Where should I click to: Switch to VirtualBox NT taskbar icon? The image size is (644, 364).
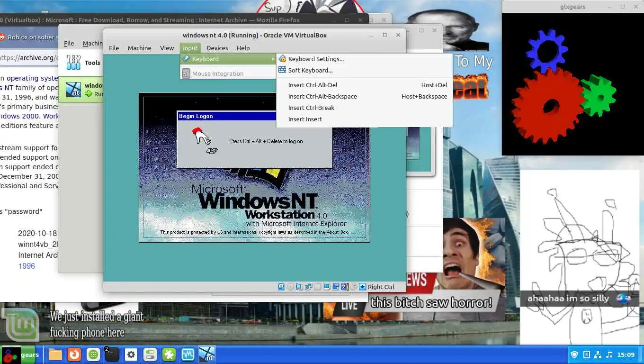(207, 355)
